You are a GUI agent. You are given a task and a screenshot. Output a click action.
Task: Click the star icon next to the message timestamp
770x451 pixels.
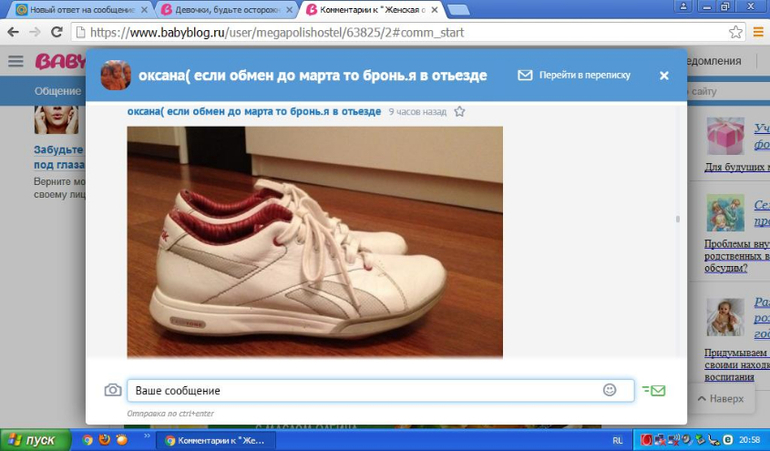(x=460, y=112)
